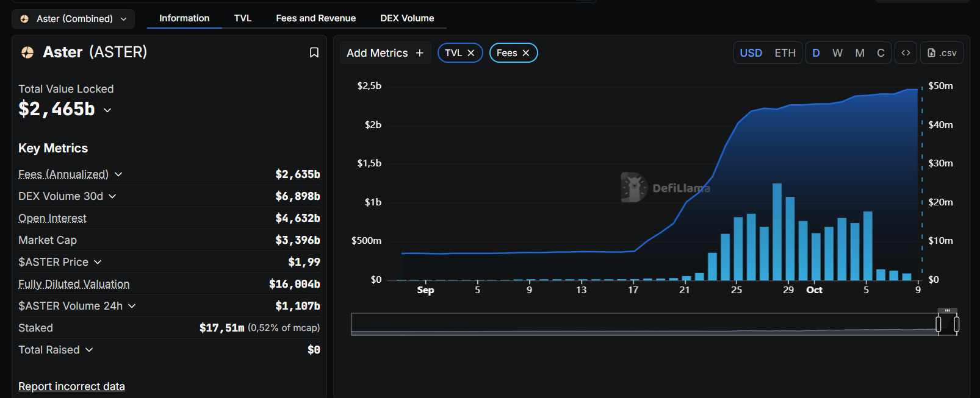The image size is (980, 398).
Task: Expand the Total Value Locked breakdown
Action: 108,110
